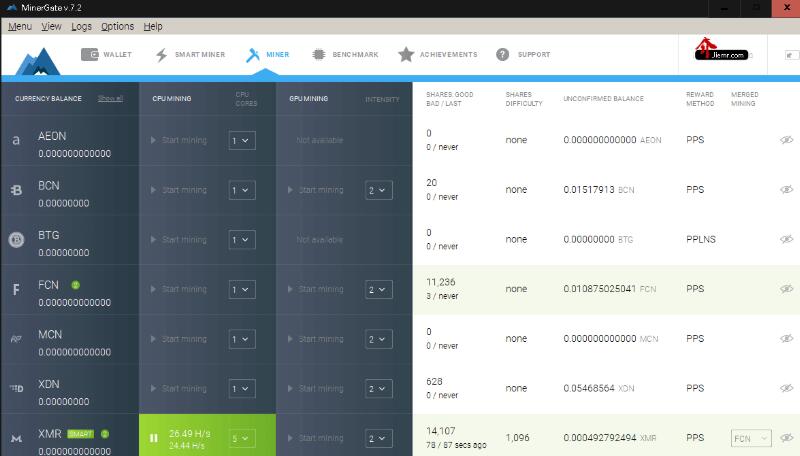This screenshot has height=456, width=800.
Task: Start CPU mining for AEON
Action: (x=179, y=140)
